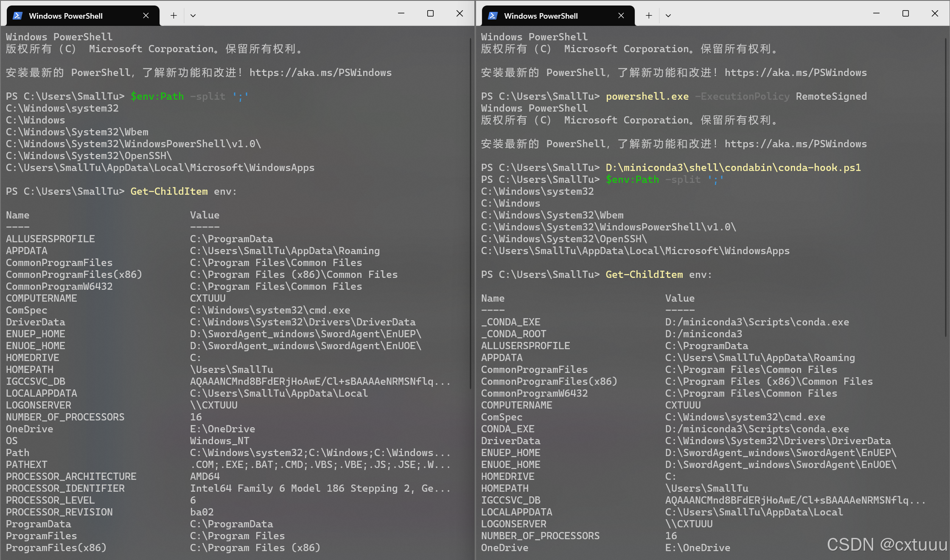Click Get-ChildItem command in left window

tap(169, 191)
